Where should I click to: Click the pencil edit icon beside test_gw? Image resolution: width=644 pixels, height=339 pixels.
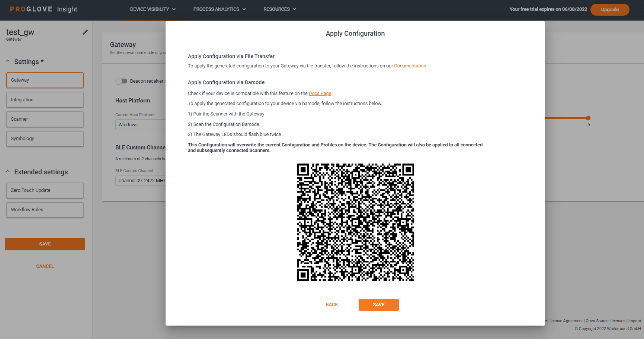[85, 32]
